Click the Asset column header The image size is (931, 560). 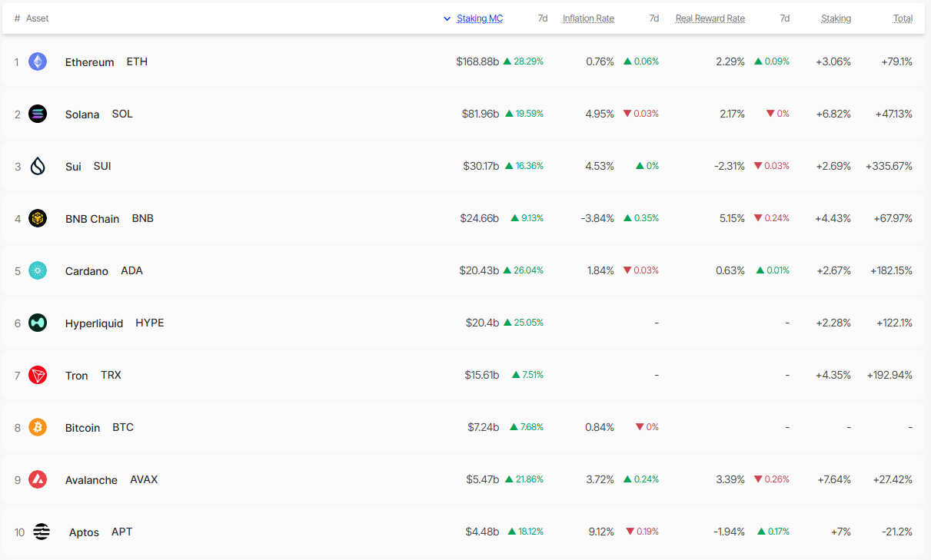click(x=37, y=18)
